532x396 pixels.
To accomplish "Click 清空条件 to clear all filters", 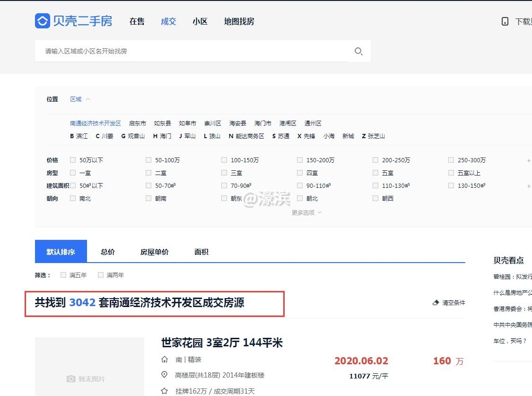I will pos(453,302).
